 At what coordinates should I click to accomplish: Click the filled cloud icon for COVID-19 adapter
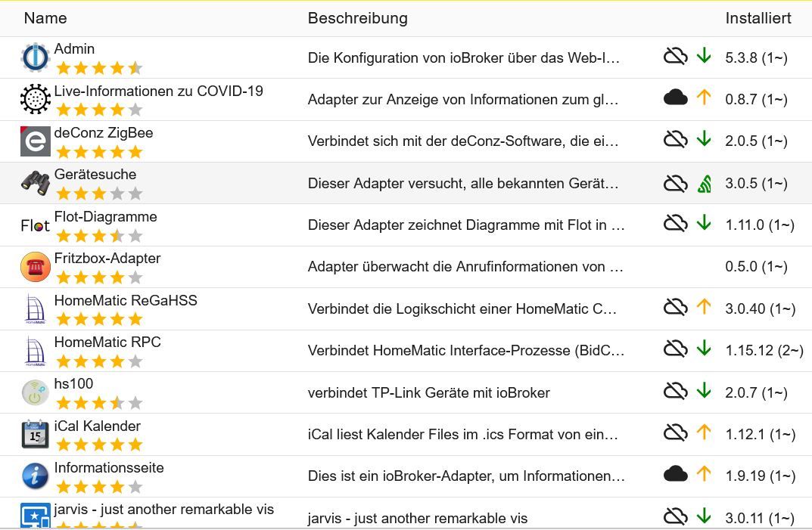675,98
